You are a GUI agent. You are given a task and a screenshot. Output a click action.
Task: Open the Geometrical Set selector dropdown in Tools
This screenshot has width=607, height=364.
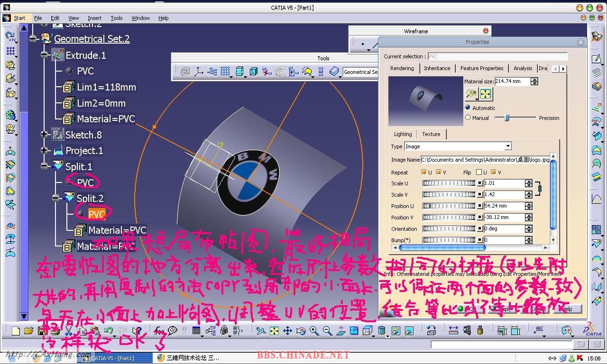(x=360, y=72)
